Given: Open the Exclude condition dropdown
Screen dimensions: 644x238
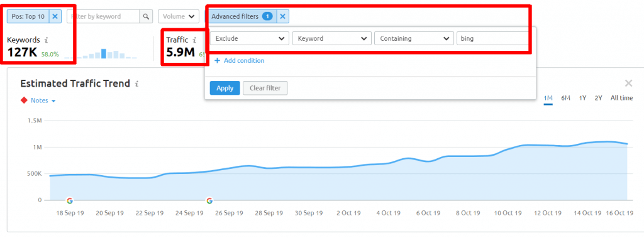Looking at the screenshot, I should [250, 38].
